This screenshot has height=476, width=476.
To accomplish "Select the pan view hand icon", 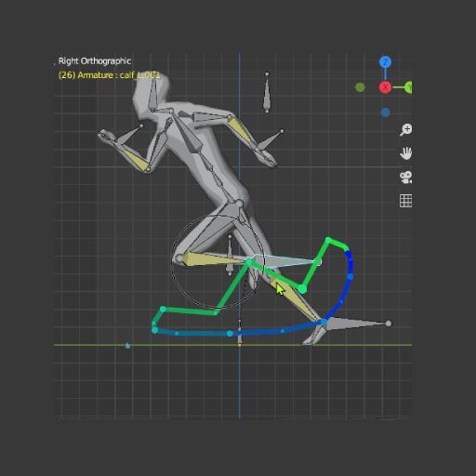I will tap(405, 153).
